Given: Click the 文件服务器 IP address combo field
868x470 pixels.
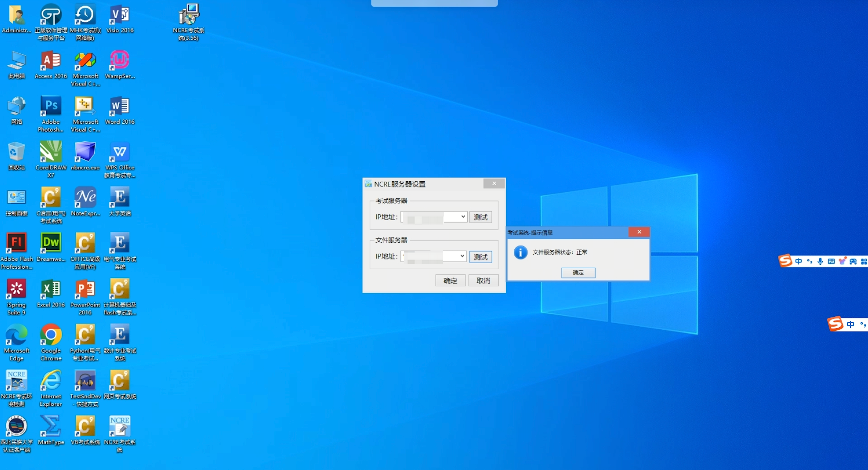Looking at the screenshot, I should 434,257.
